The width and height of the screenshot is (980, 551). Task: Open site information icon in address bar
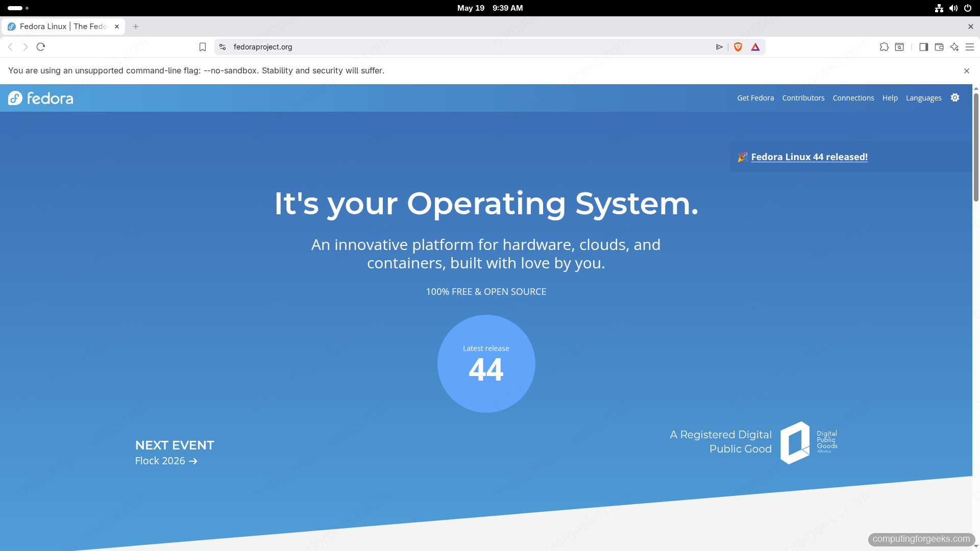pyautogui.click(x=223, y=47)
